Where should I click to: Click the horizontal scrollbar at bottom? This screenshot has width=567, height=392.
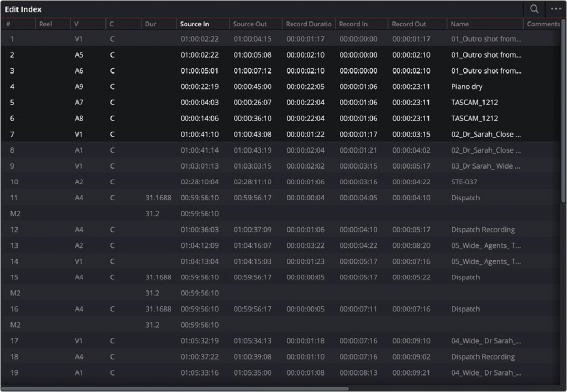click(x=175, y=389)
